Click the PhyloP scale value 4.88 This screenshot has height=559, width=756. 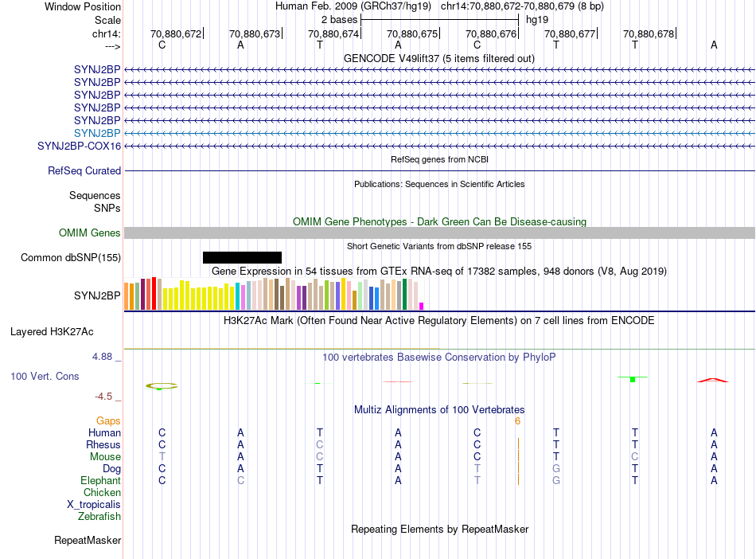[x=102, y=357]
